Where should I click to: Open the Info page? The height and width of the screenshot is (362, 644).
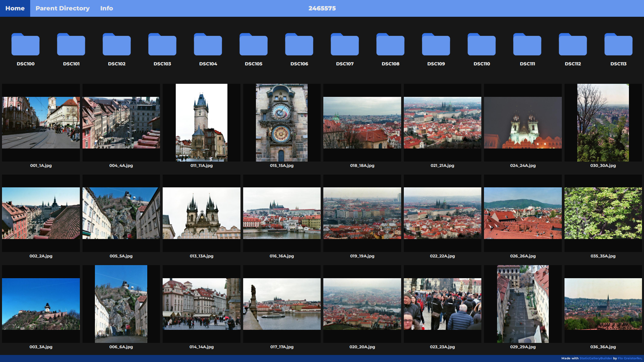point(106,8)
